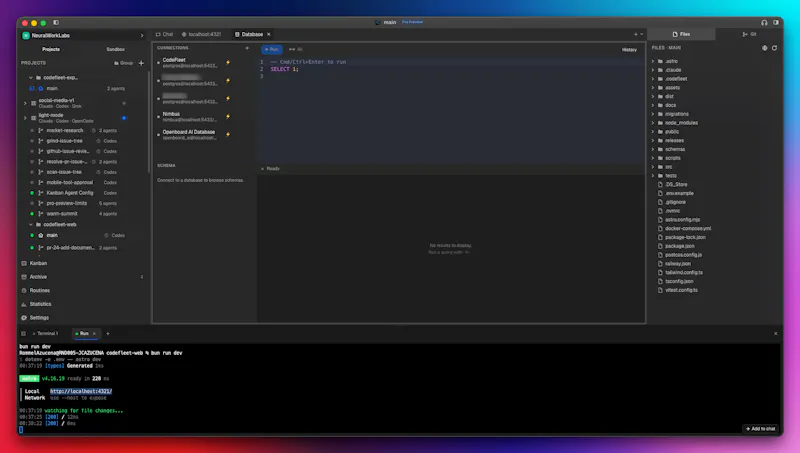The width and height of the screenshot is (800, 453).
Task: Add a new database connection
Action: tap(247, 48)
